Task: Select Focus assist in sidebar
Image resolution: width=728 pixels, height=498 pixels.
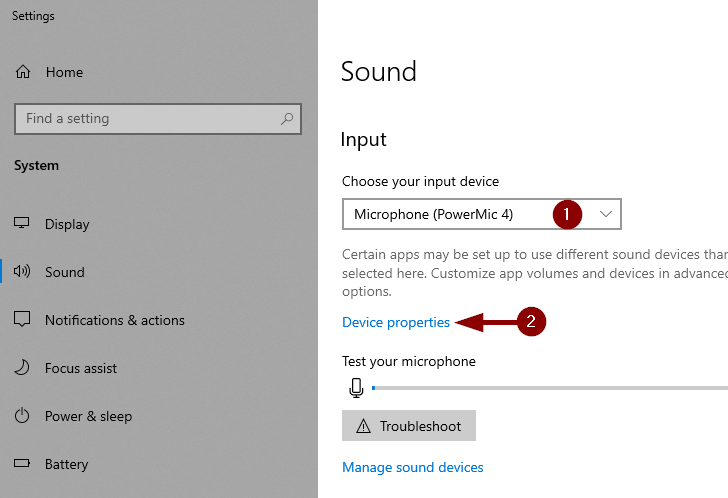Action: tap(81, 368)
